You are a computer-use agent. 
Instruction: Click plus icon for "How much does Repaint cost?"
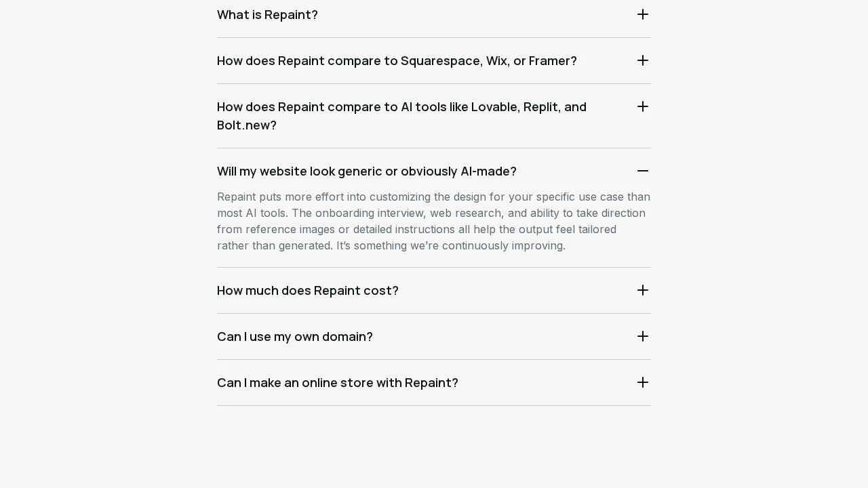tap(643, 291)
